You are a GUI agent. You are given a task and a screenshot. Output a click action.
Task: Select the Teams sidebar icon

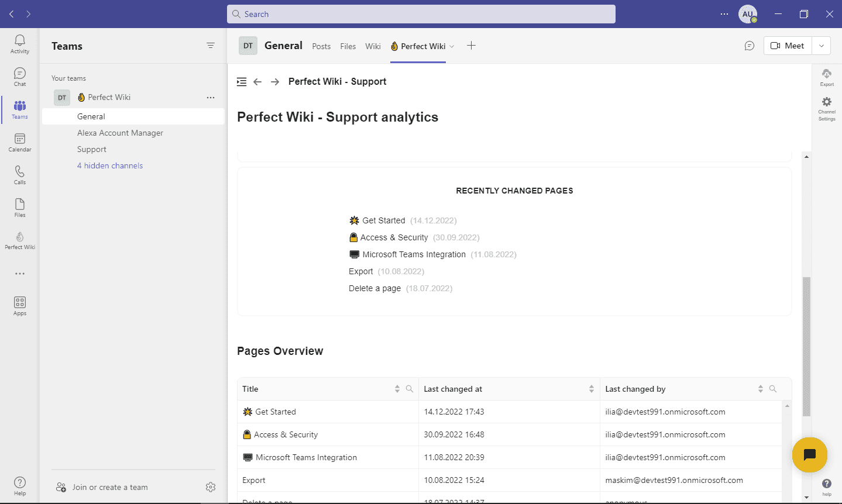[x=20, y=110]
